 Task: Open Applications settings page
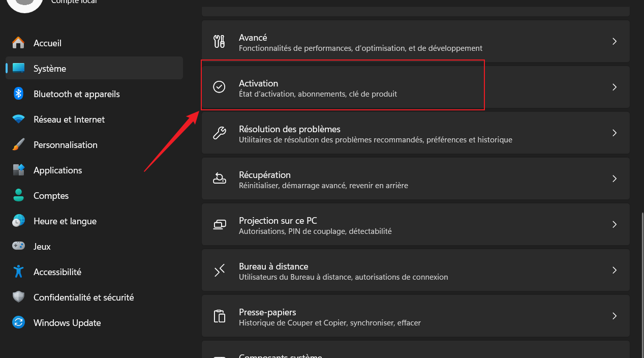94,170
